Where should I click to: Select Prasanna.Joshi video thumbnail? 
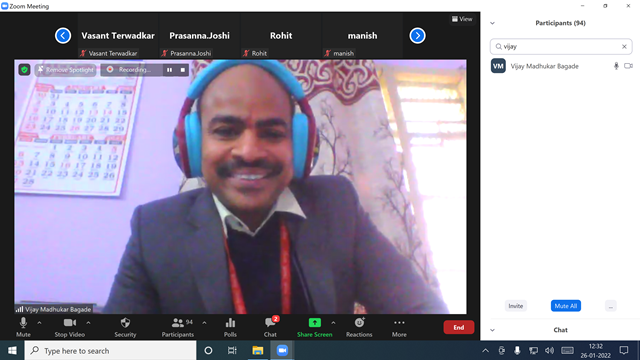tap(199, 36)
